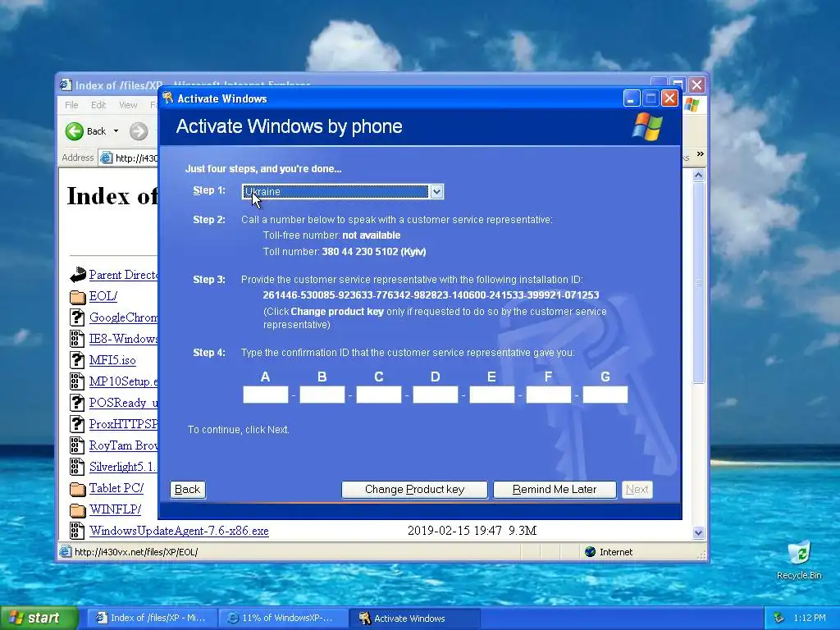
Task: Open the Silverlight5.1 file link
Action: coord(123,467)
